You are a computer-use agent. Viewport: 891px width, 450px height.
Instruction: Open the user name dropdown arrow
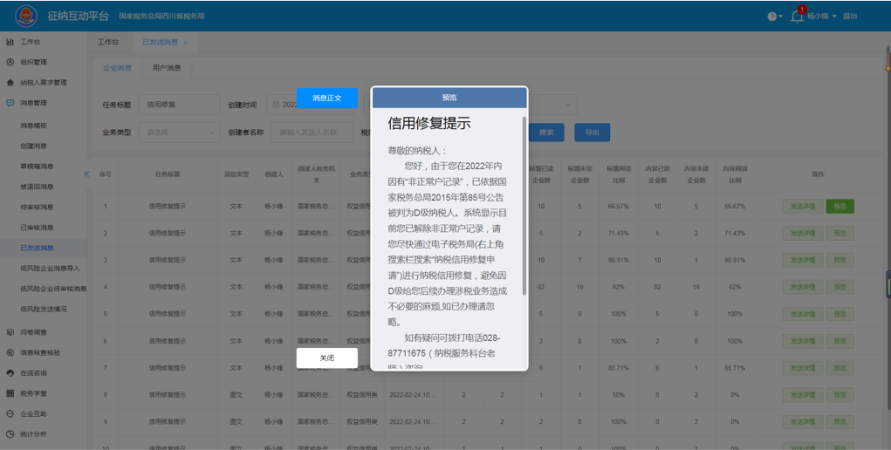tap(834, 16)
